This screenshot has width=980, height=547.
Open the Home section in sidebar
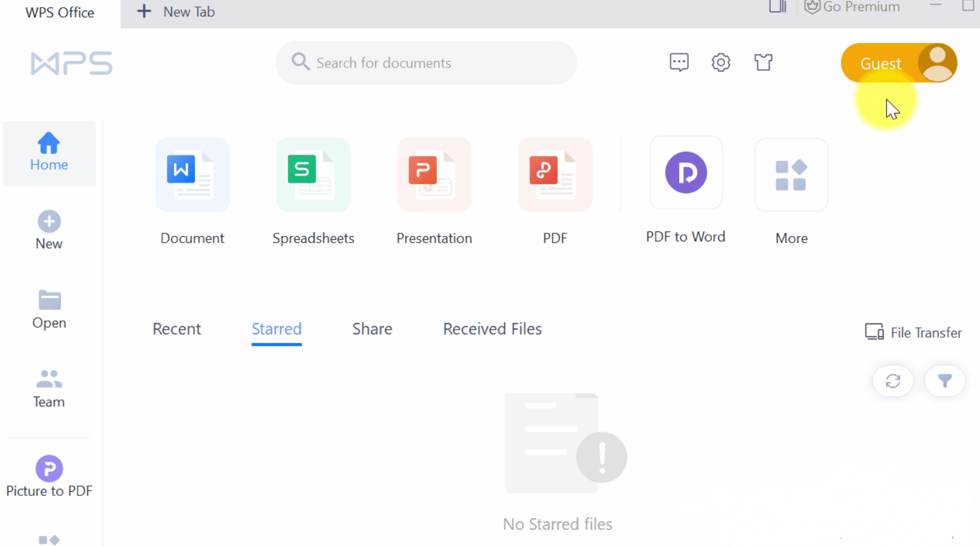[x=49, y=153]
